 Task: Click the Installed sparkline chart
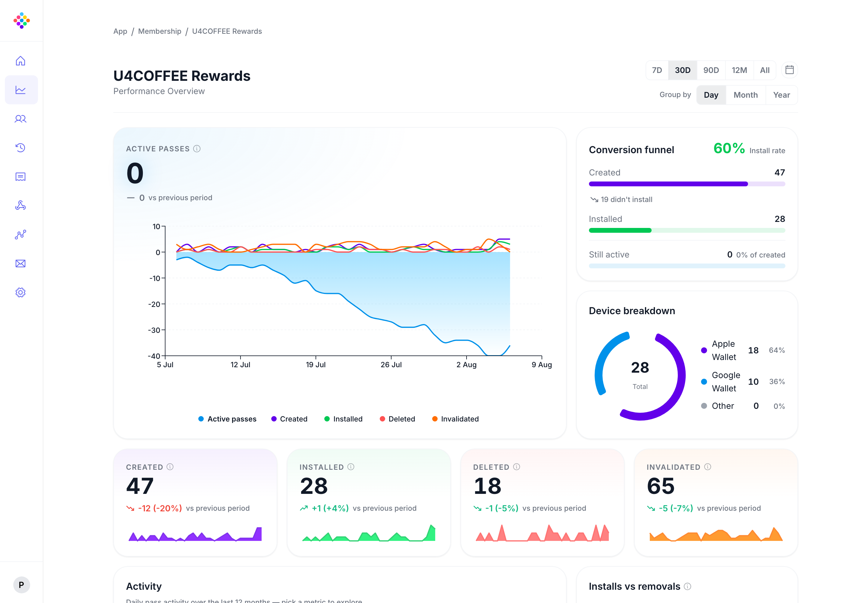(369, 533)
